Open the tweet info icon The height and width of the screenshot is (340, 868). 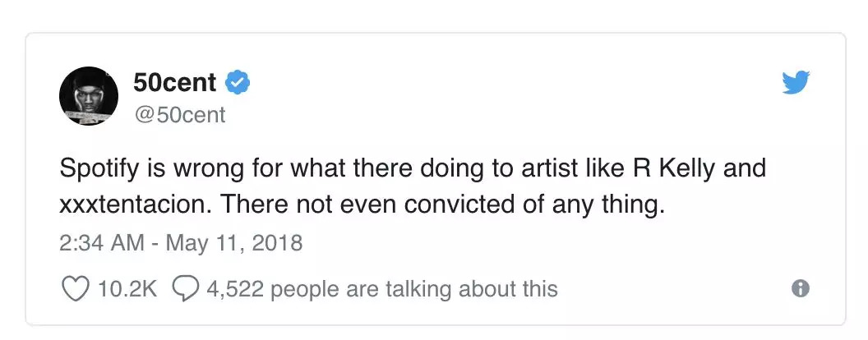(800, 288)
